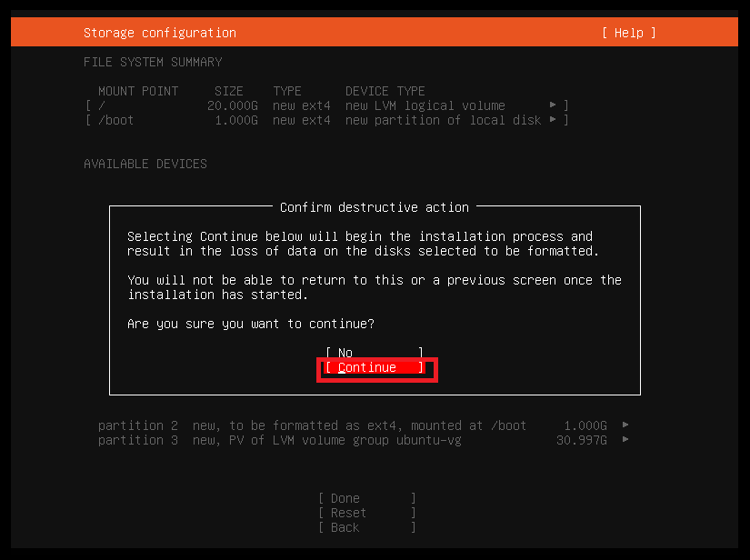Go back using the Back button
Screen dimensions: 750x560
click(x=366, y=527)
